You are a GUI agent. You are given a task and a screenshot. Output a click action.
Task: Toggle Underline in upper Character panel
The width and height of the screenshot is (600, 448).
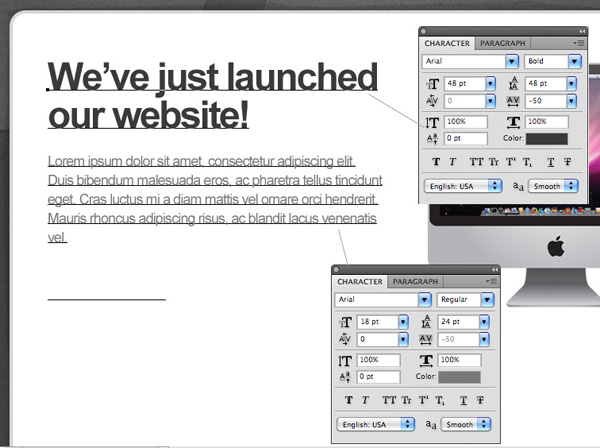(x=551, y=162)
